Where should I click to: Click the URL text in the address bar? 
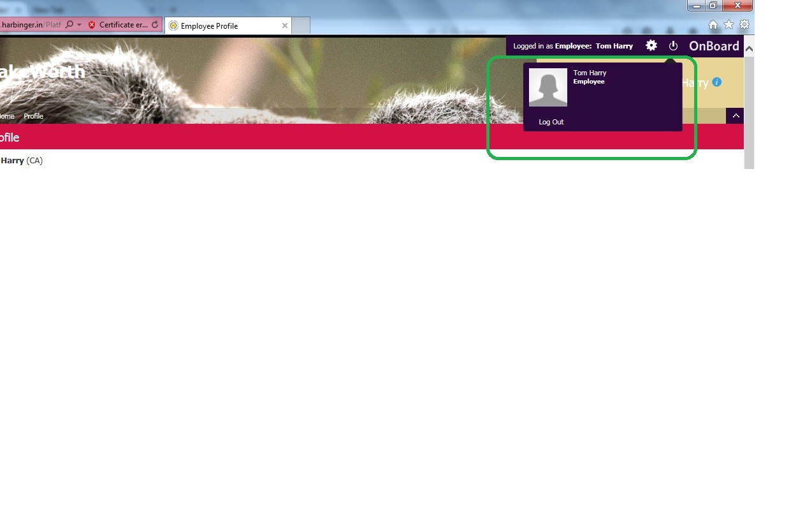[x=29, y=25]
